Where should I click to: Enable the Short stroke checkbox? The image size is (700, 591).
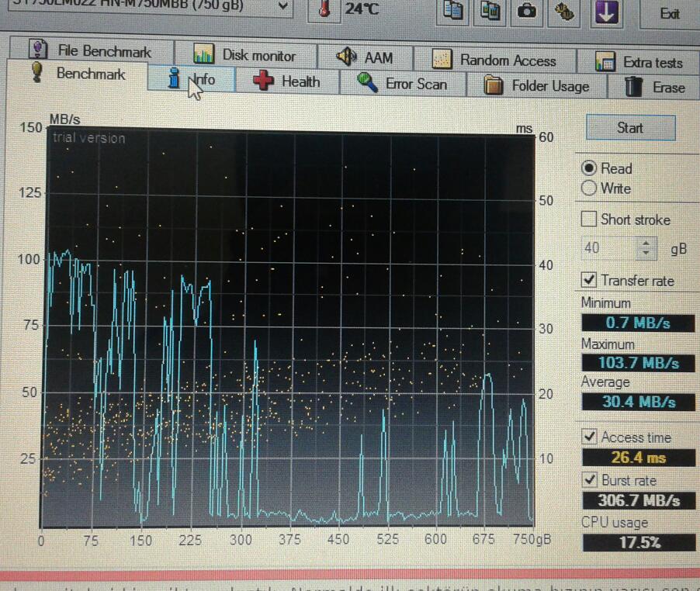pyautogui.click(x=590, y=219)
